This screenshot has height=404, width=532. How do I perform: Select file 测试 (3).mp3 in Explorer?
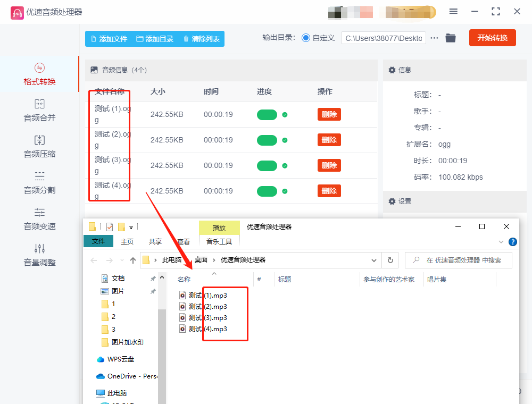[x=203, y=317]
